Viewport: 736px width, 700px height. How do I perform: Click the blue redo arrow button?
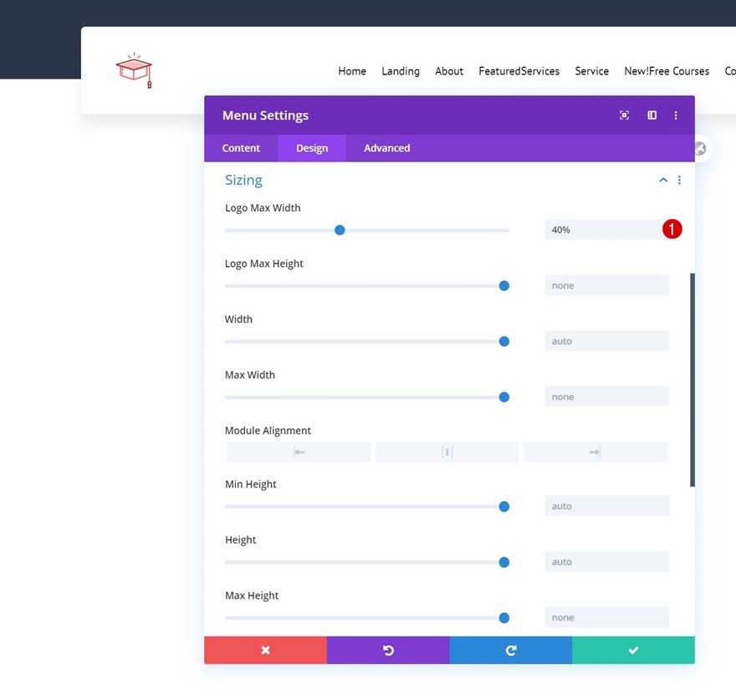point(511,650)
